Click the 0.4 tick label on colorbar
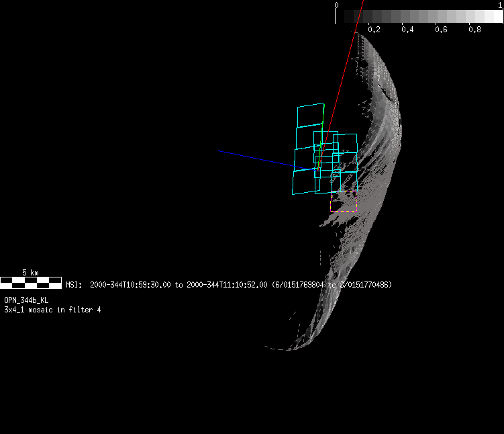Viewport: 504px width, 434px height. pyautogui.click(x=407, y=30)
